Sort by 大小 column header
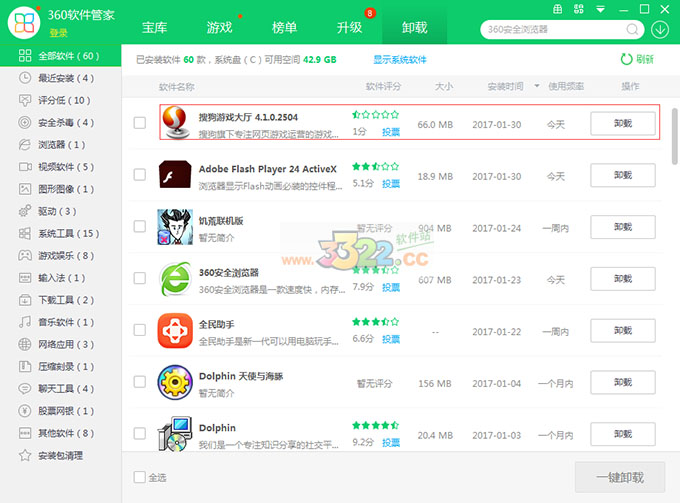Image resolution: width=680 pixels, height=503 pixels. (444, 86)
